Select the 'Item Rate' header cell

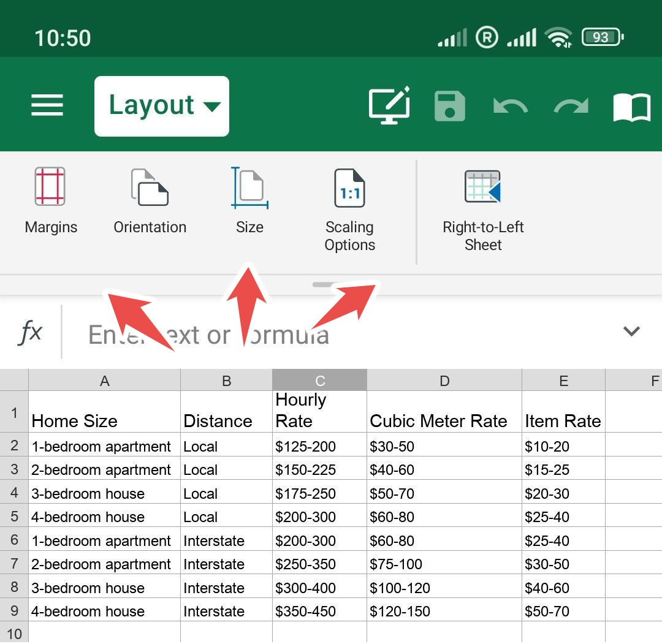point(564,412)
